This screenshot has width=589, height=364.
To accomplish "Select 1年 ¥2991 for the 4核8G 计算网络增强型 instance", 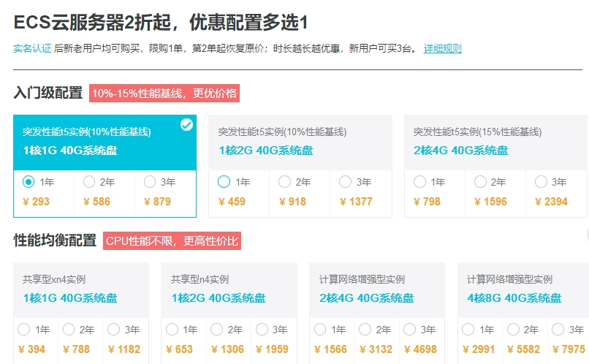I will pyautogui.click(x=468, y=330).
